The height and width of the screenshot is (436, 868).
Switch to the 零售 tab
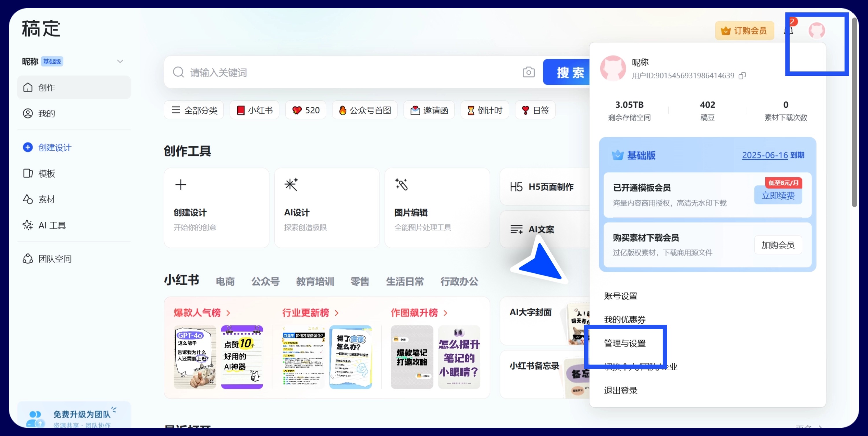point(360,281)
